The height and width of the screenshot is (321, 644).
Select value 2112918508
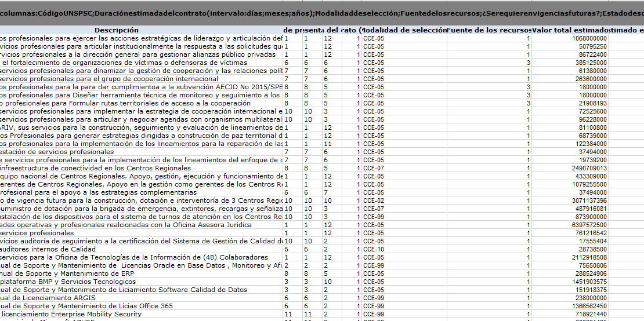[x=570, y=257]
